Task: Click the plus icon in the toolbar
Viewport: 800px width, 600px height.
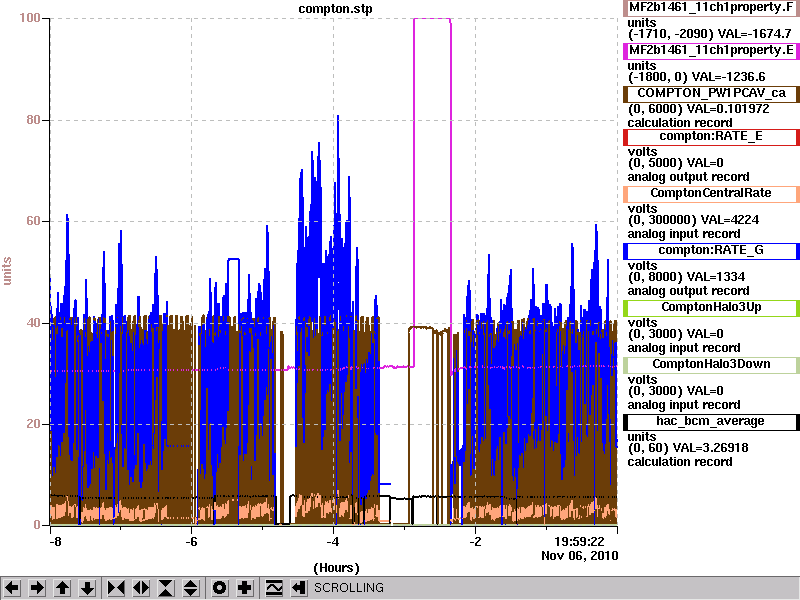Action: pyautogui.click(x=244, y=588)
